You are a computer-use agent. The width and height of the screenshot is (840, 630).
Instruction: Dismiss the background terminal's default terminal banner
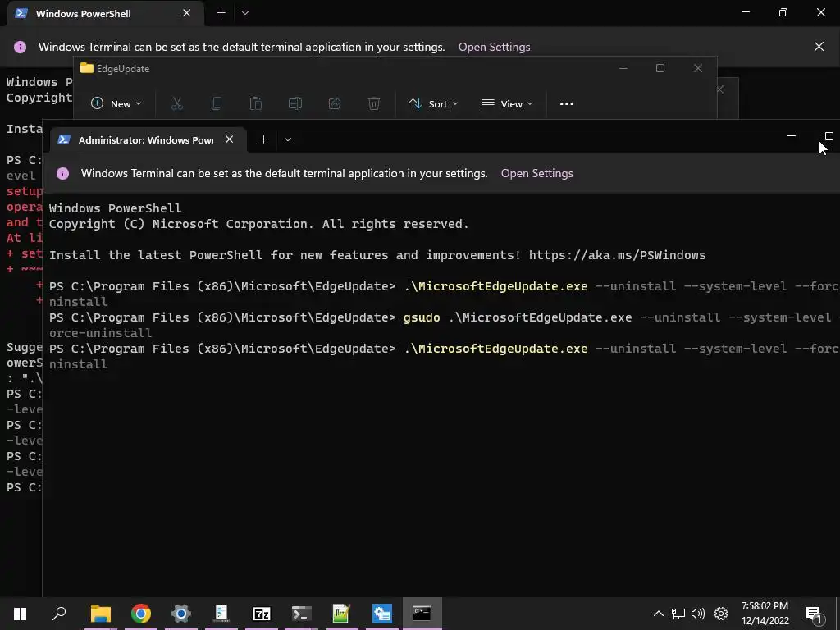click(x=819, y=47)
